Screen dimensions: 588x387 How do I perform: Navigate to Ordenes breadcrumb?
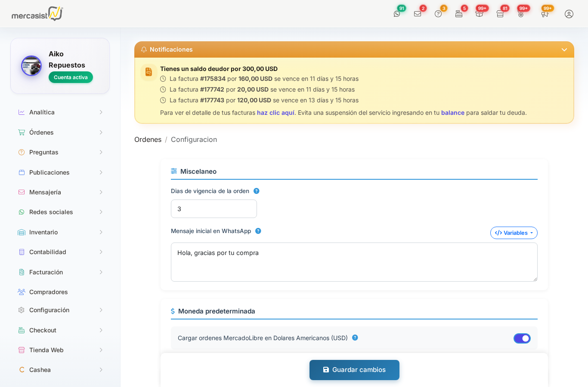pyautogui.click(x=148, y=139)
